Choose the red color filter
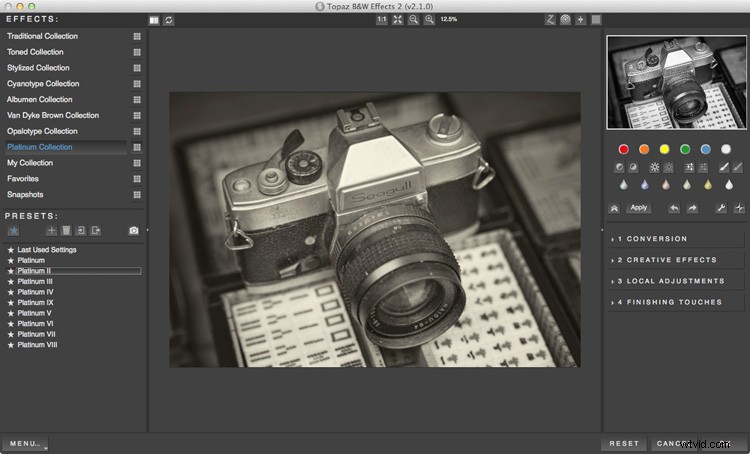 click(x=623, y=149)
